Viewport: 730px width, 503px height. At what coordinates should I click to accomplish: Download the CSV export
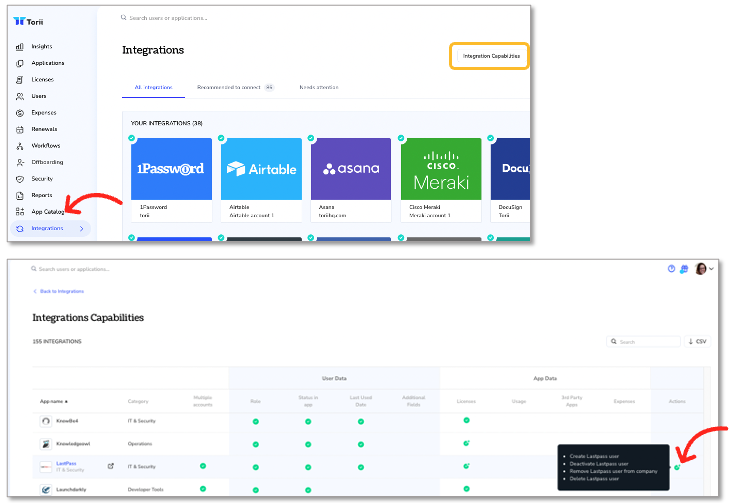tap(697, 341)
